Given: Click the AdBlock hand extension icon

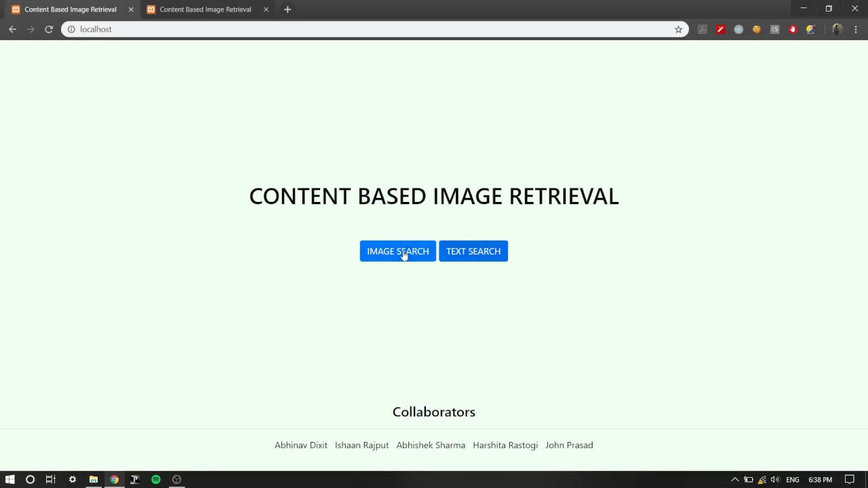Looking at the screenshot, I should 792,29.
